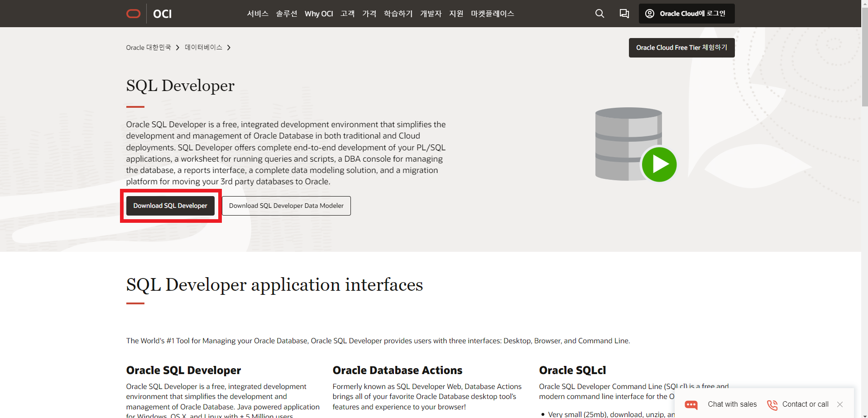Open the 지원 menu

coord(456,14)
